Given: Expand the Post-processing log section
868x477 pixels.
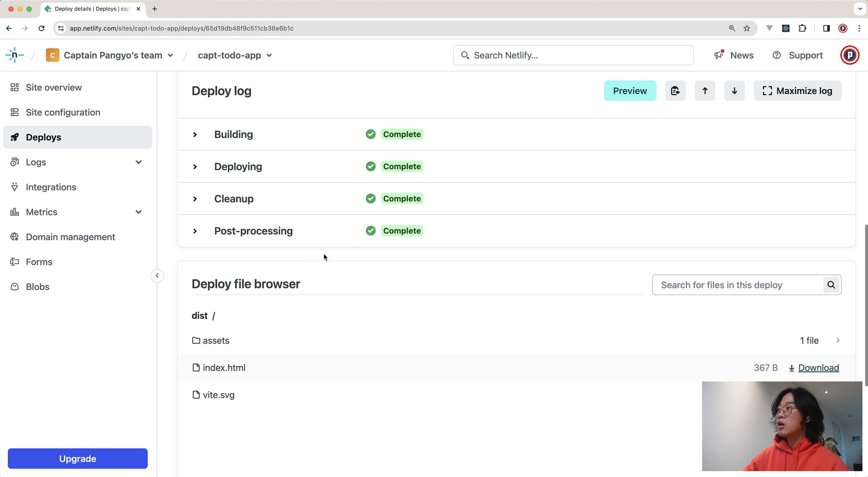Looking at the screenshot, I should [x=195, y=231].
